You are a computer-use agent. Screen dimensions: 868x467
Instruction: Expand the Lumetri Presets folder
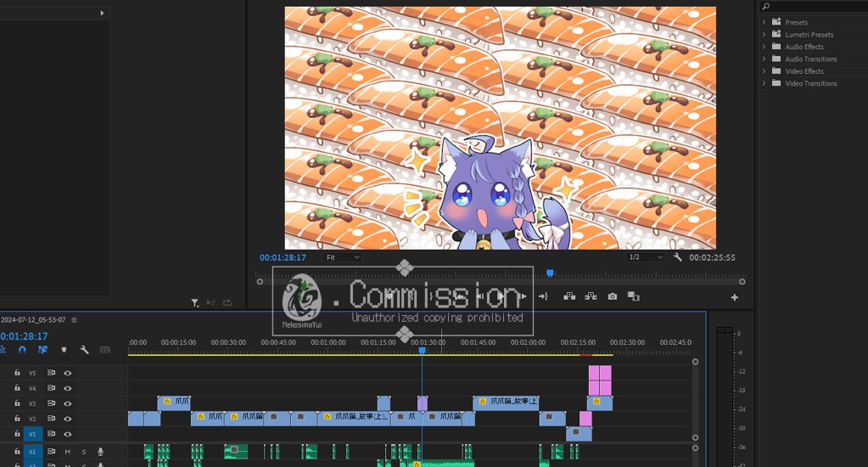(x=764, y=34)
